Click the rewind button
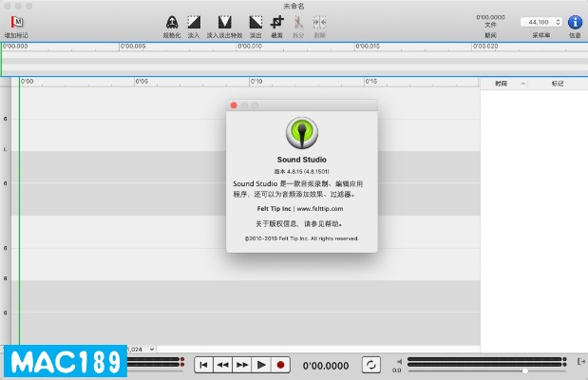Image resolution: width=588 pixels, height=380 pixels. [x=222, y=365]
